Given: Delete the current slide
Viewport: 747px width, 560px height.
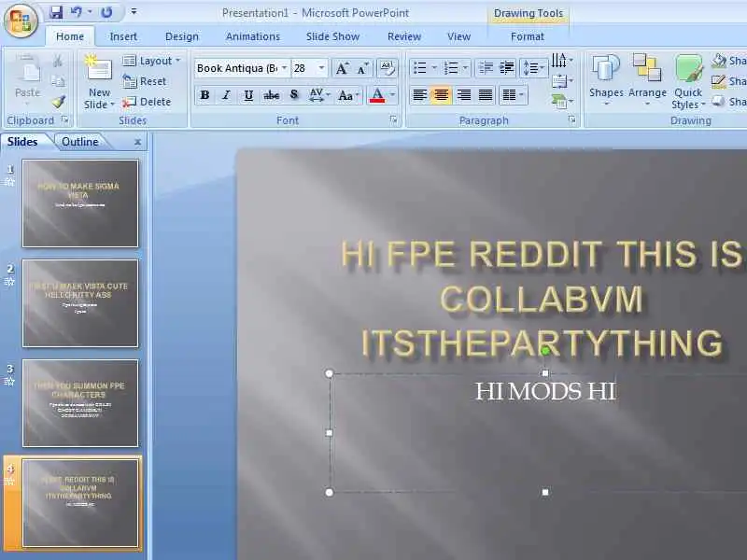Looking at the screenshot, I should pos(147,102).
